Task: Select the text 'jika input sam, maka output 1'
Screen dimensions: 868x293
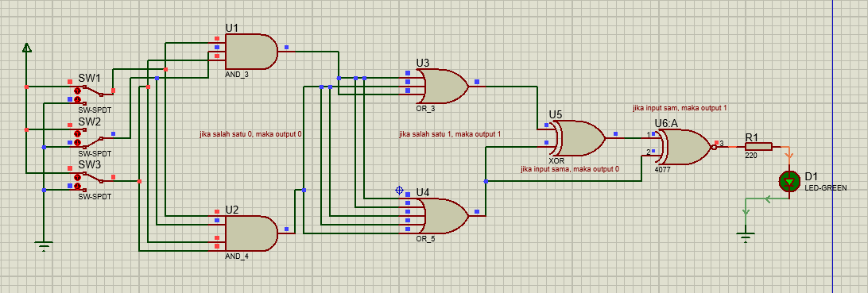Action: [x=680, y=108]
